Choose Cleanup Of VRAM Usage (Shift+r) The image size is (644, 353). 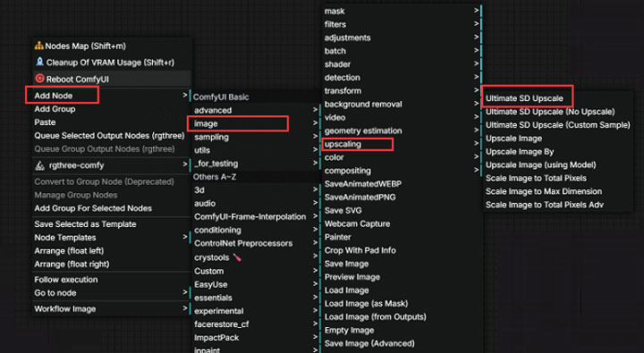point(111,63)
